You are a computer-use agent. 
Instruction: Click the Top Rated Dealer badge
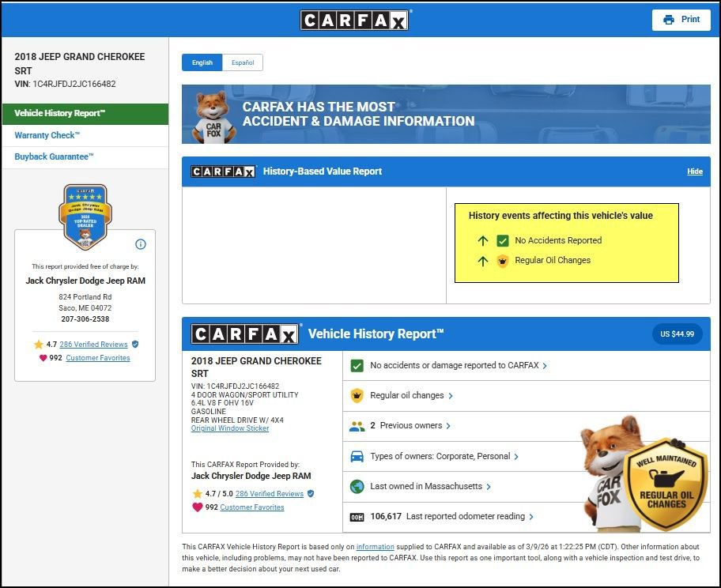pos(85,216)
